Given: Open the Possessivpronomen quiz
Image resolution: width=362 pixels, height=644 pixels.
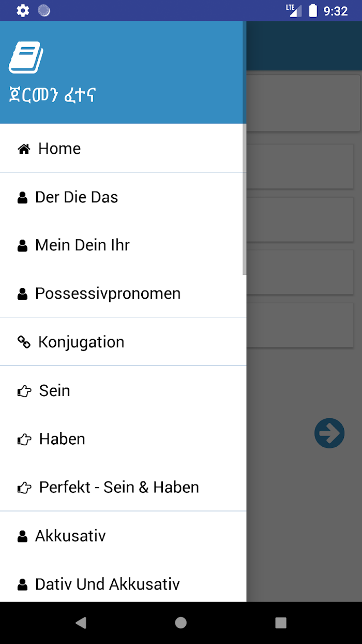Looking at the screenshot, I should pyautogui.click(x=123, y=294).
